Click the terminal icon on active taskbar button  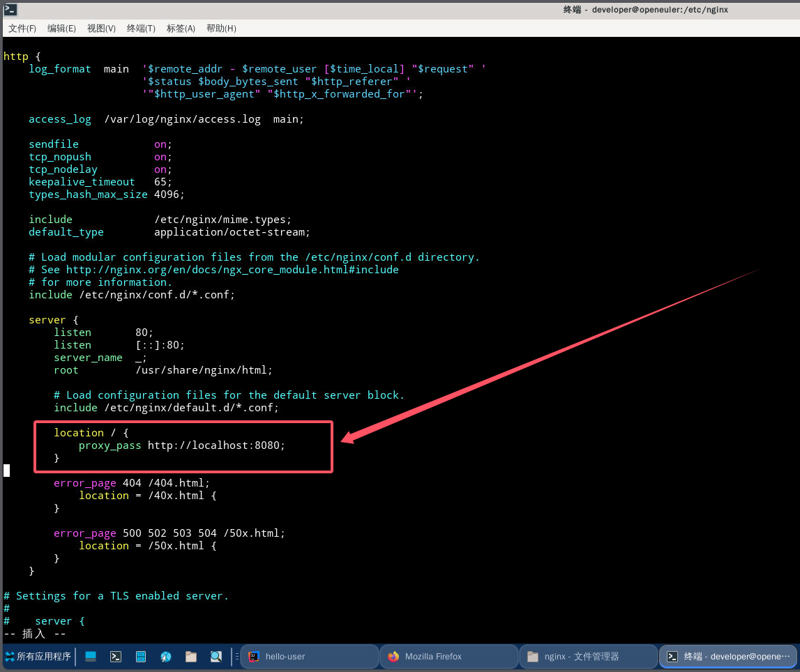[x=672, y=657]
